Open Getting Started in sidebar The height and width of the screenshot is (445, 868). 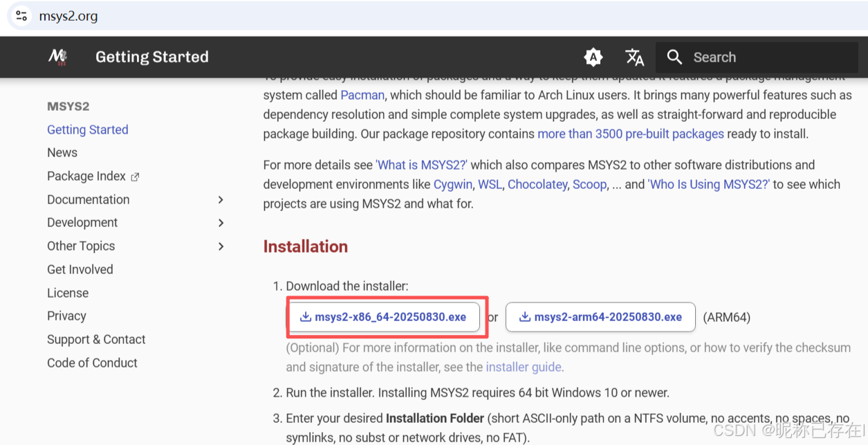pyautogui.click(x=88, y=129)
